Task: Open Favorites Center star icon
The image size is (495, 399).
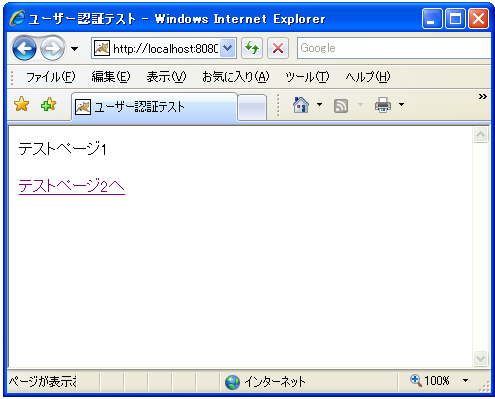Action: 22,104
